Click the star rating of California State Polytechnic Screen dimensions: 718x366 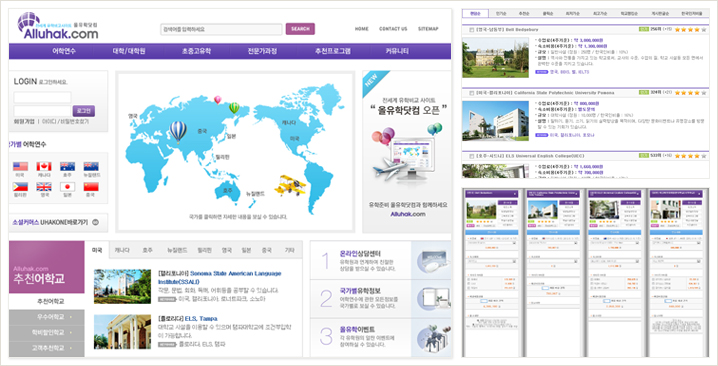(x=690, y=93)
